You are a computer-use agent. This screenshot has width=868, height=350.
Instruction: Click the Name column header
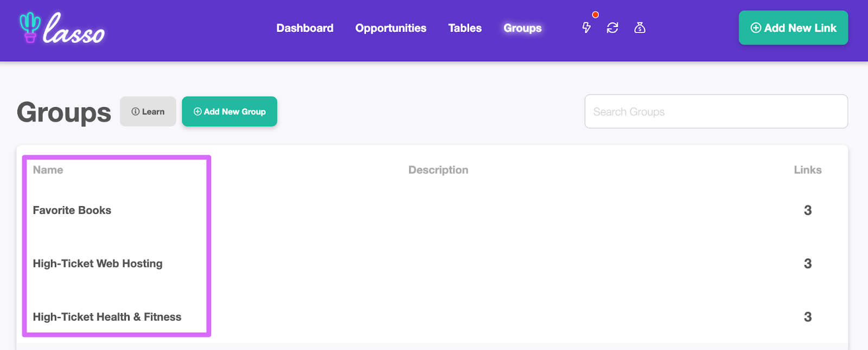click(x=48, y=170)
